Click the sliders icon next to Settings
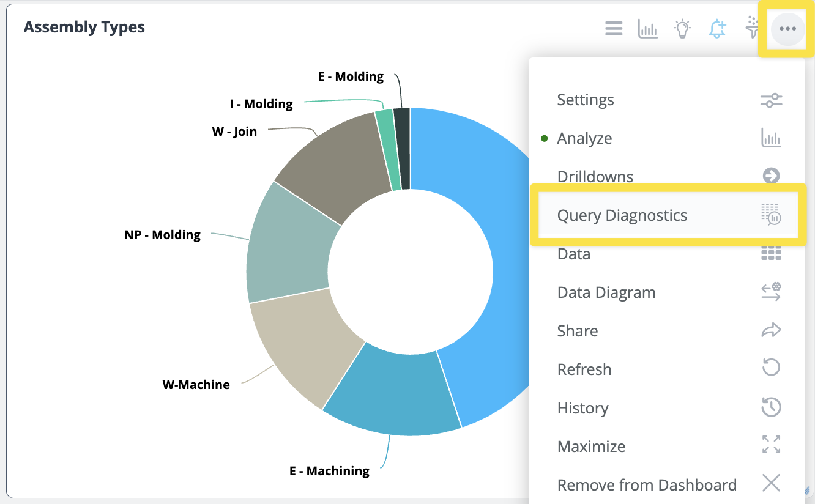The width and height of the screenshot is (815, 504). [x=771, y=100]
